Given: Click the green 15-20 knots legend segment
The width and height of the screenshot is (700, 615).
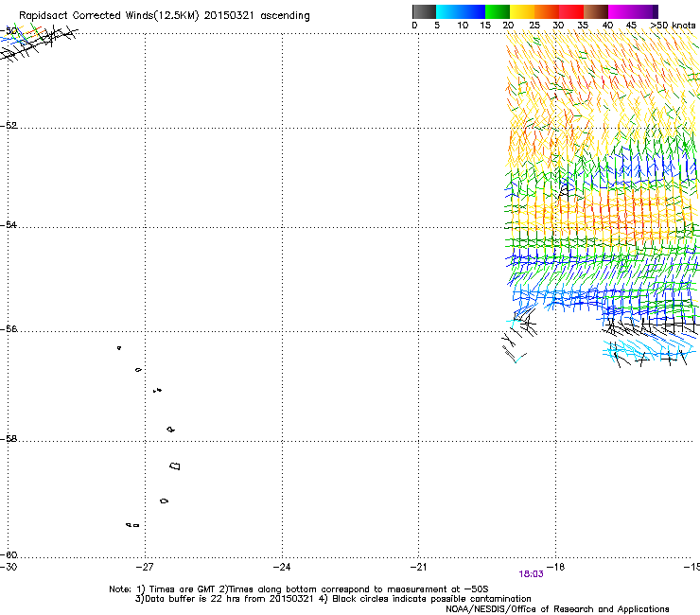Looking at the screenshot, I should click(x=498, y=11).
